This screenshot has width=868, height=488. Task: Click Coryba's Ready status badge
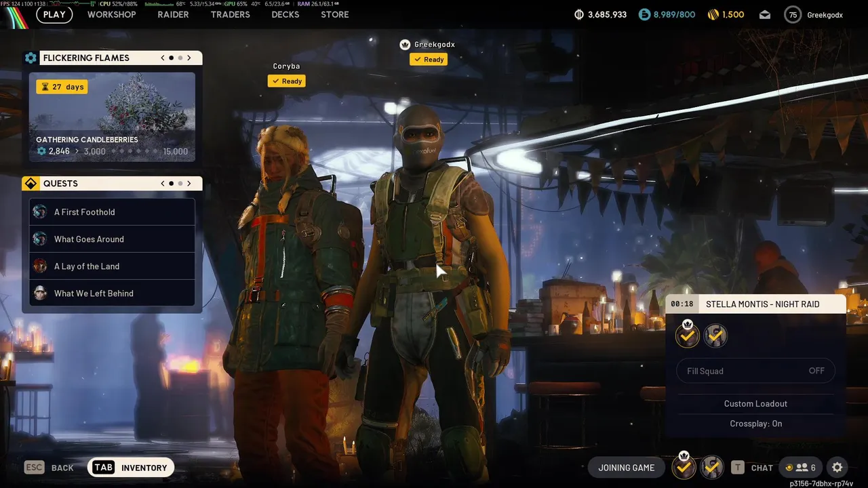(287, 81)
